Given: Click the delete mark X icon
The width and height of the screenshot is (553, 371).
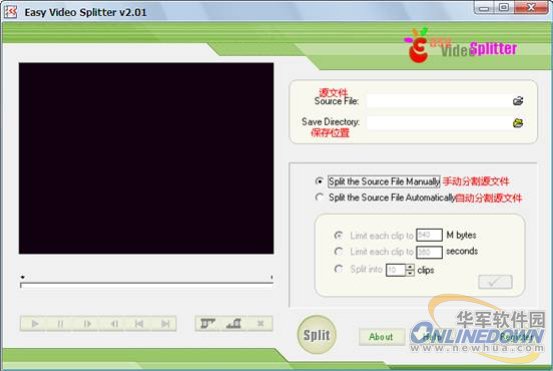Looking at the screenshot, I should pyautogui.click(x=260, y=323).
